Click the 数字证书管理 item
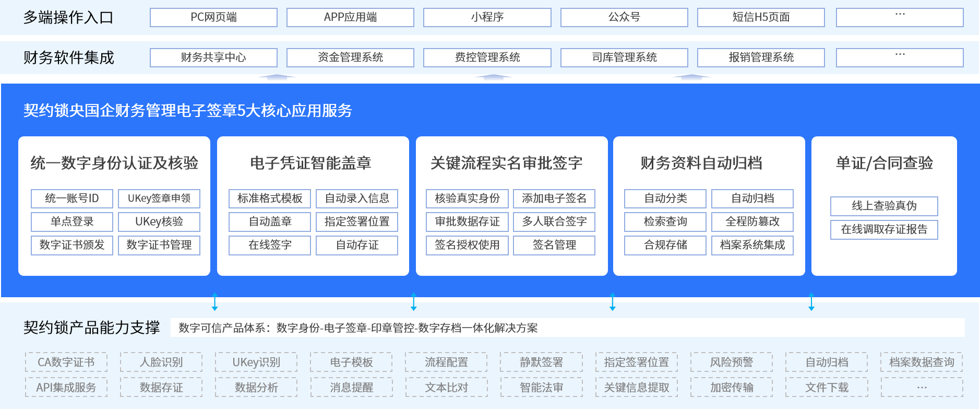Screen dimensions: 980x409 [159, 245]
